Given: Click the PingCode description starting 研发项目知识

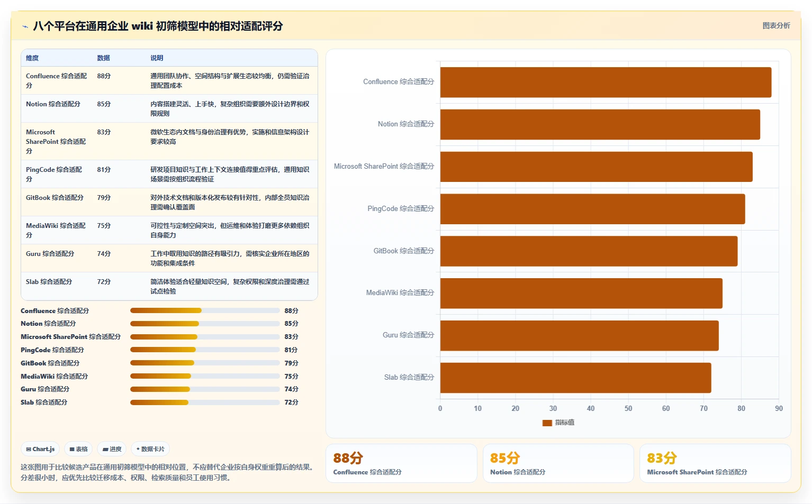Looking at the screenshot, I should pos(230,174).
